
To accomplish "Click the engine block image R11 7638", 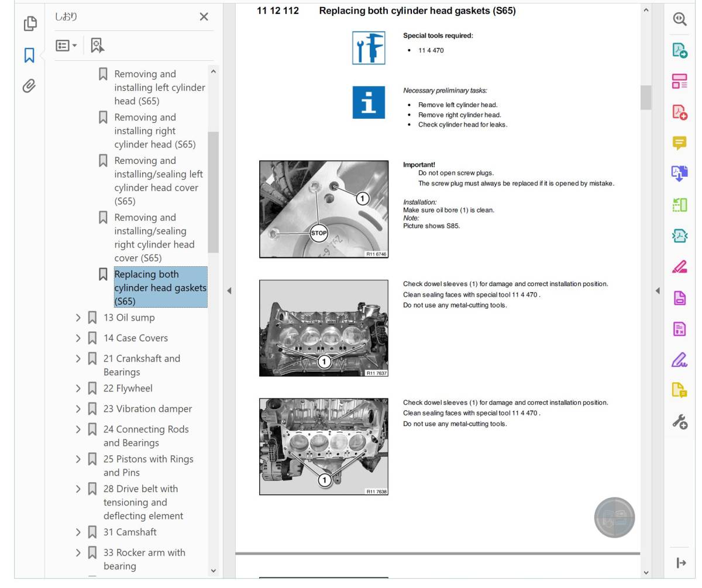I will click(324, 446).
